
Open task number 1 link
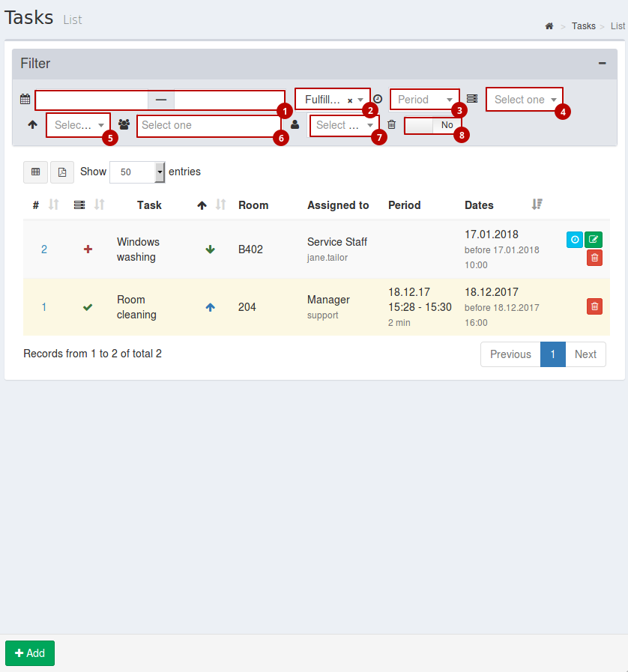click(43, 307)
